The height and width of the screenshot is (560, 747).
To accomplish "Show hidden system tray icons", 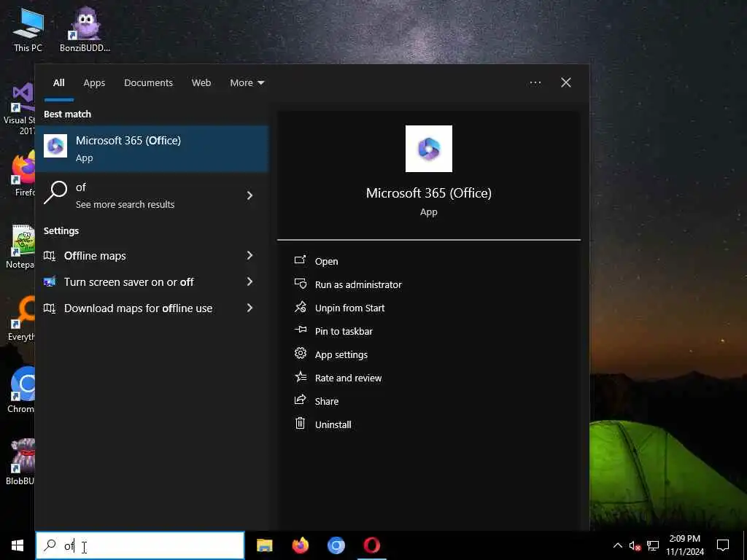I will tap(617, 545).
